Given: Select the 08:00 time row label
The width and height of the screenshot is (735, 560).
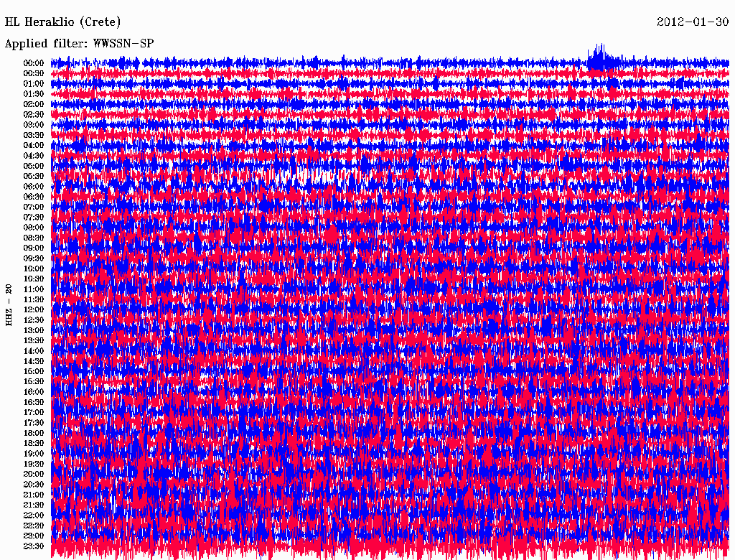Looking at the screenshot, I should point(34,228).
